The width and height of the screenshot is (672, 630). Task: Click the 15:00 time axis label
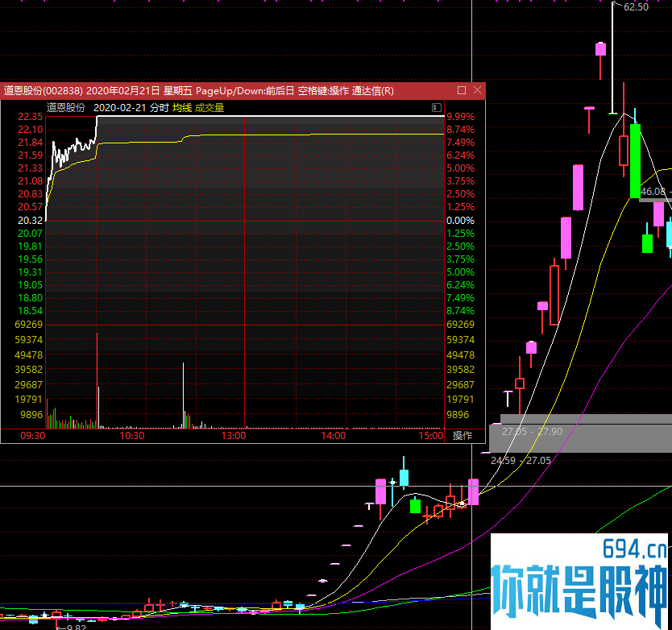431,435
